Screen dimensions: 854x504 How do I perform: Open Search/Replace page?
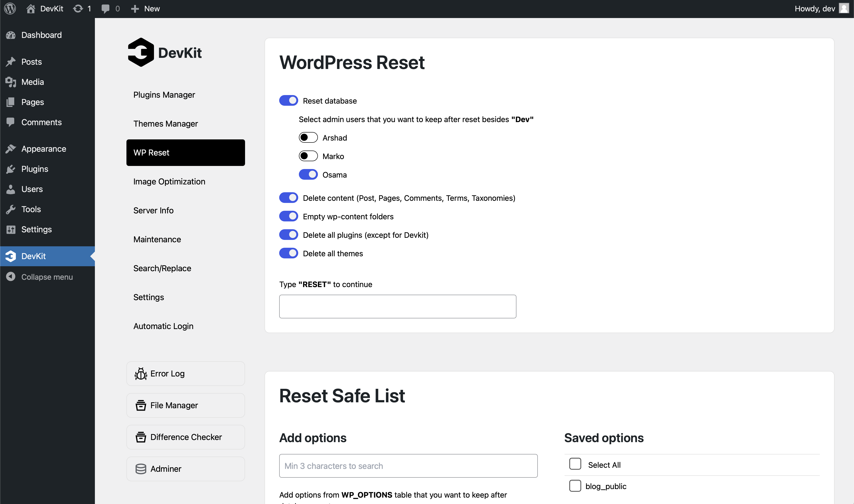pyautogui.click(x=186, y=268)
